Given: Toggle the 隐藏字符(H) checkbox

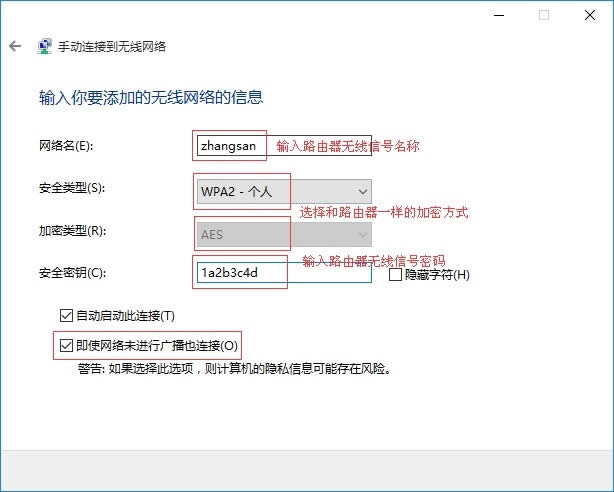Looking at the screenshot, I should coord(395,274).
